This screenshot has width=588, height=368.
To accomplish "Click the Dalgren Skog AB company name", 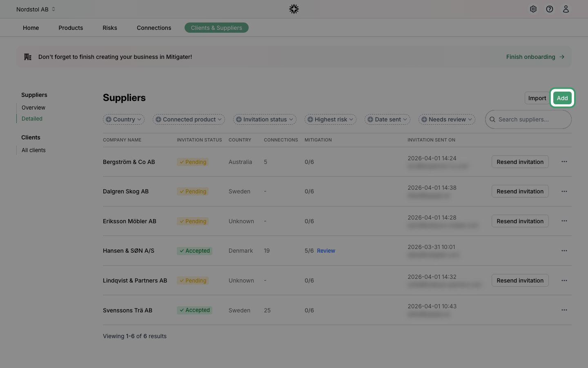I will tap(126, 191).
